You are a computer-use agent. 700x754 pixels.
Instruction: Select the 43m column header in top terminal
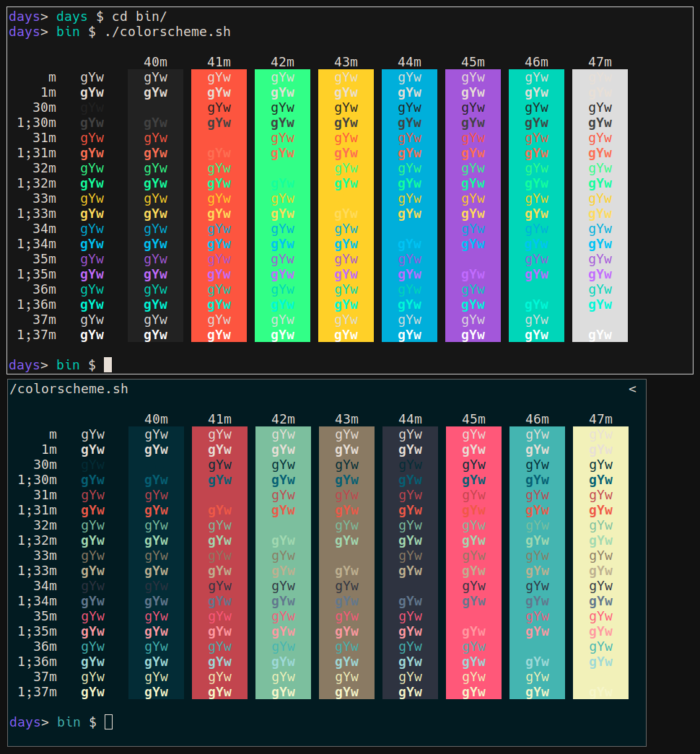pyautogui.click(x=346, y=62)
